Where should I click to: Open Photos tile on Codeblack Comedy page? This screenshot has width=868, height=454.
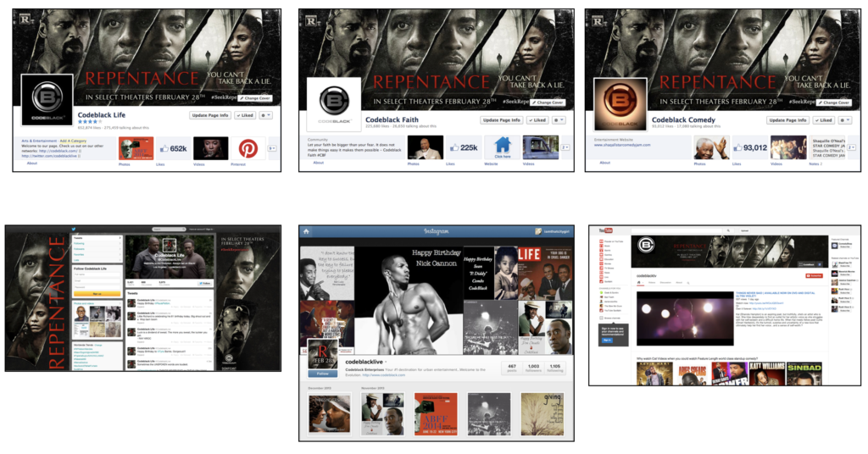(712, 147)
